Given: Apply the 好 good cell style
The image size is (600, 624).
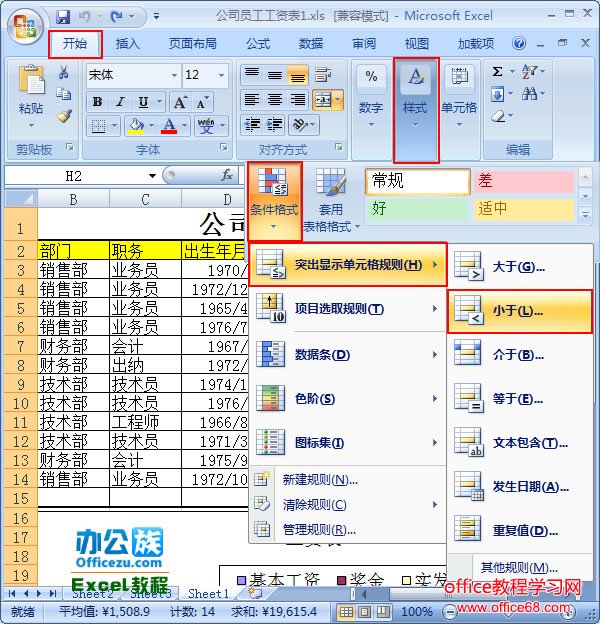Looking at the screenshot, I should (x=416, y=209).
